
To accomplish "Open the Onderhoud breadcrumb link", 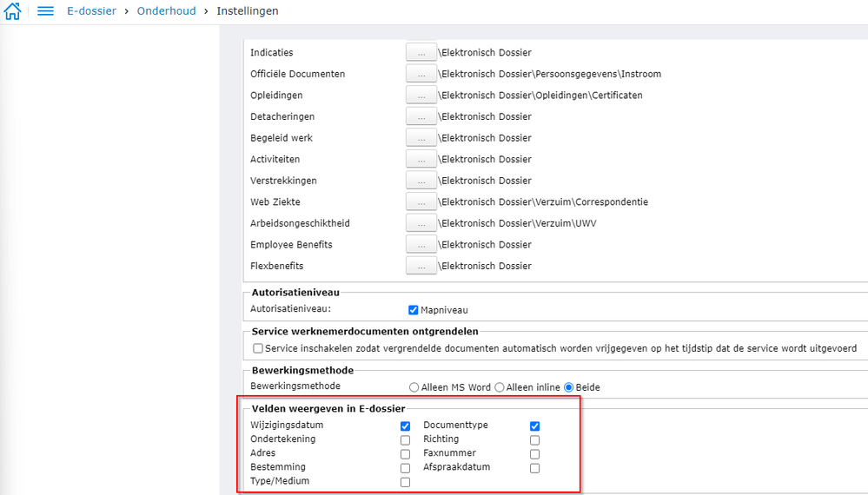I will [x=166, y=11].
